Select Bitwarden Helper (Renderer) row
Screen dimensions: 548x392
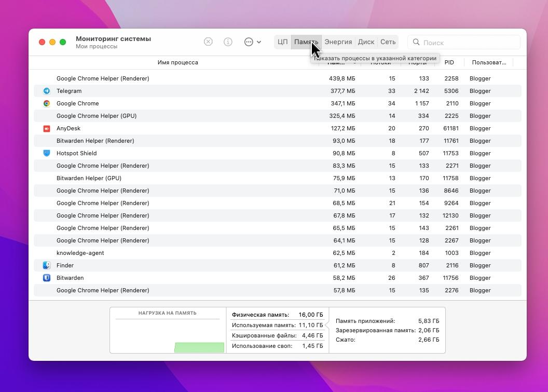(x=278, y=141)
